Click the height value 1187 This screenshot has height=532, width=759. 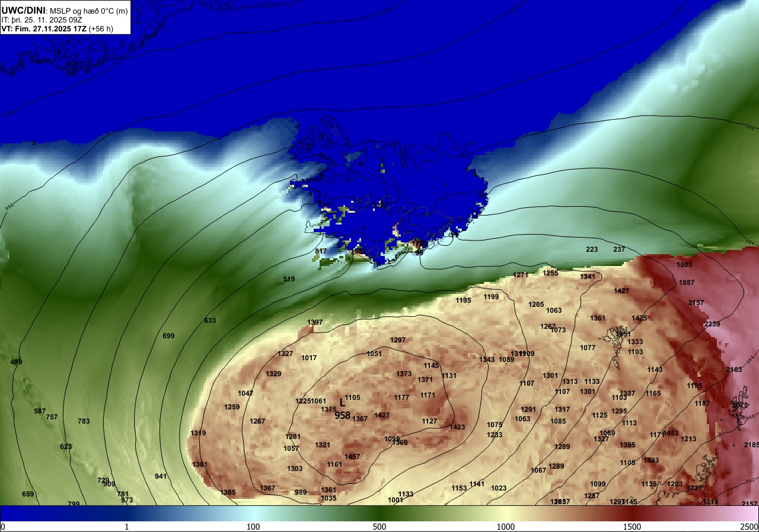tap(702, 403)
